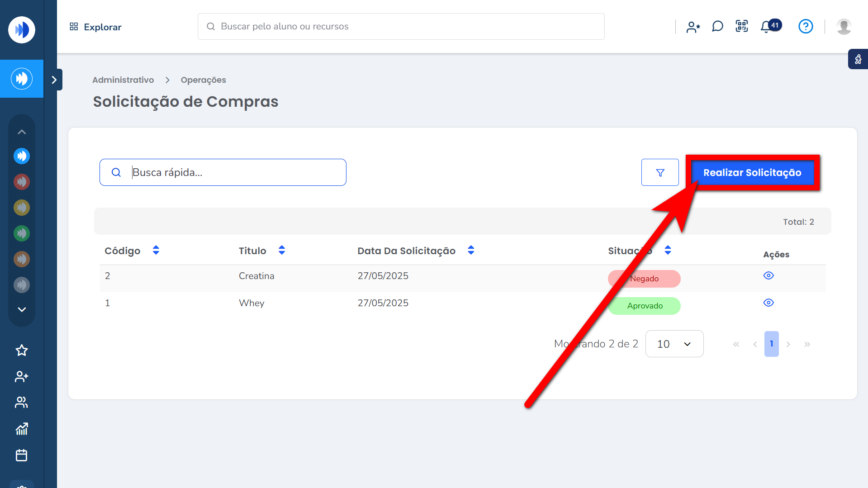Select the red module circle in sidebar
This screenshot has height=488, width=868.
tap(22, 182)
